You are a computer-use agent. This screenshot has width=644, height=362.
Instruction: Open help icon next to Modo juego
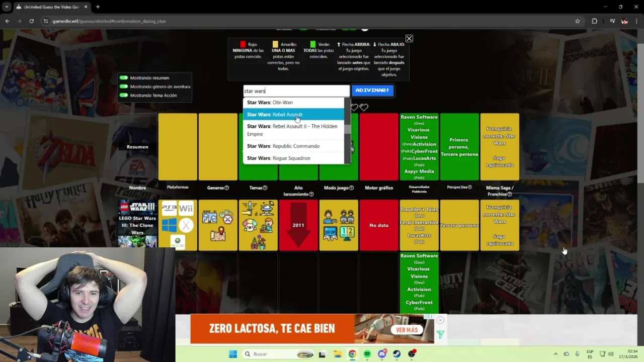351,188
